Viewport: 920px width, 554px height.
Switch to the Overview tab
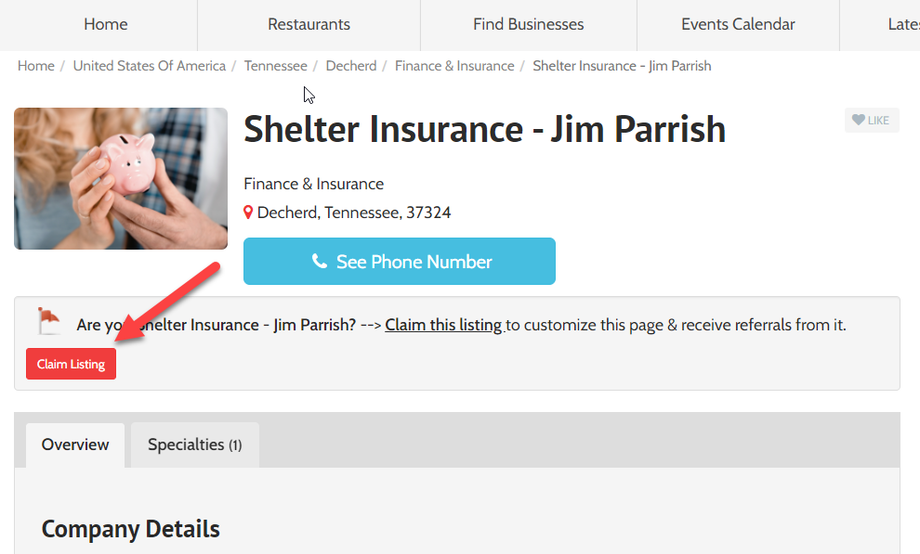[x=75, y=445]
